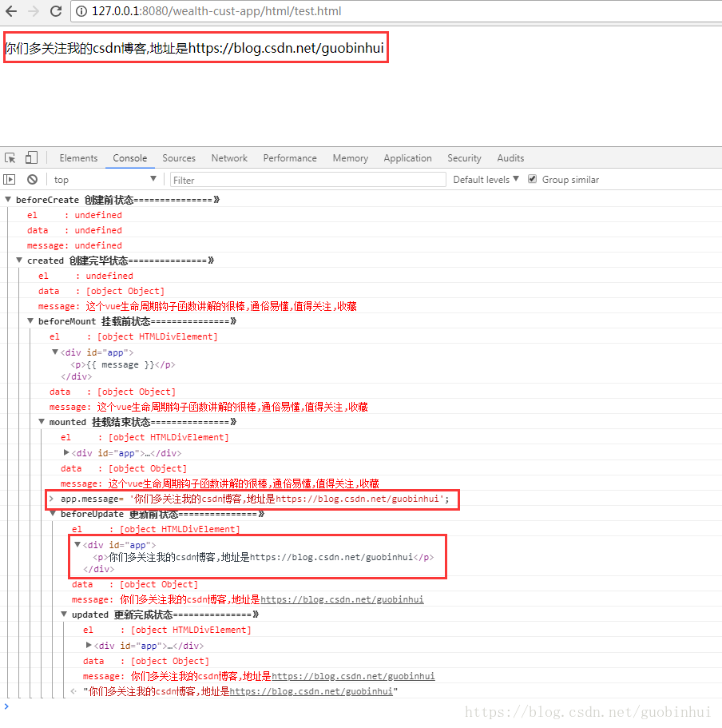
Task: Click the message line under created group
Action: coord(197,306)
